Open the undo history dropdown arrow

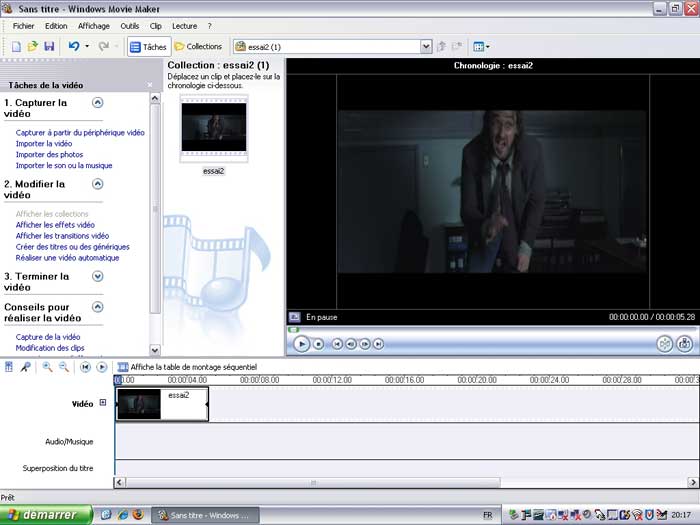coord(87,46)
